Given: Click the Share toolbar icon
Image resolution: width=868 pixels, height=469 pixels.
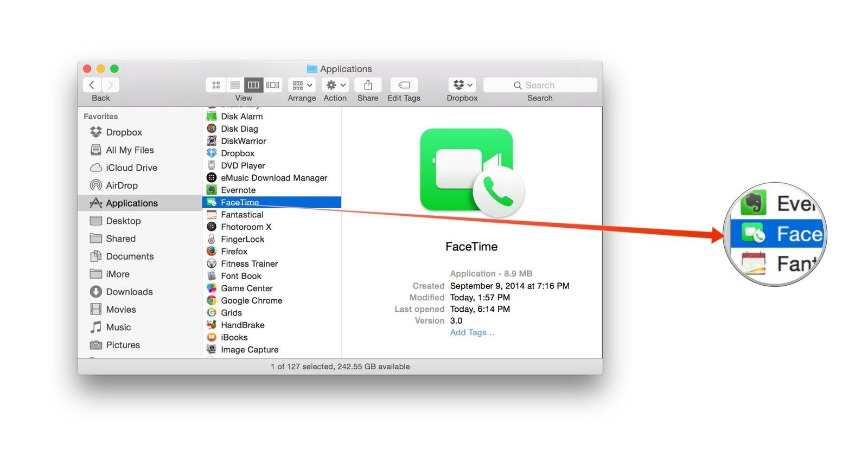Looking at the screenshot, I should (368, 85).
